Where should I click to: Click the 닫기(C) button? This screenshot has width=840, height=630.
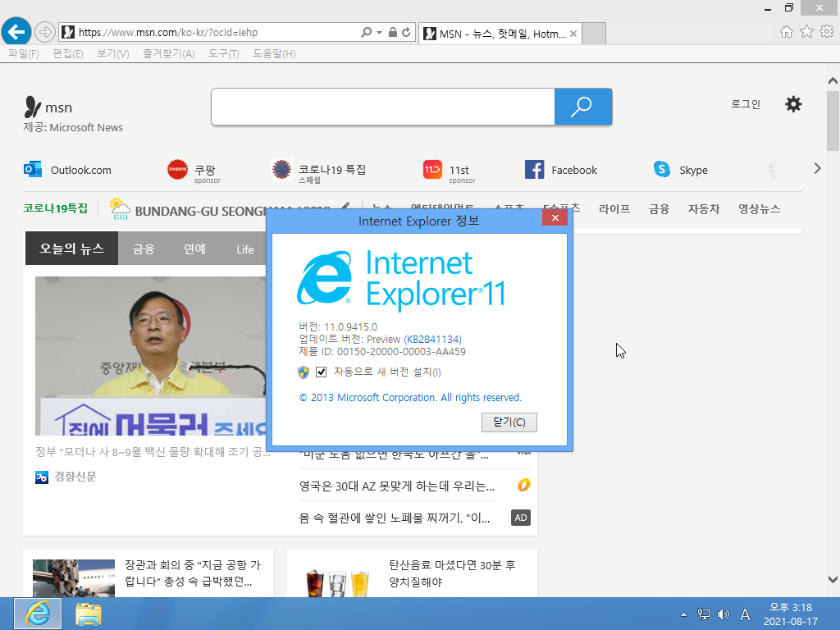[509, 422]
